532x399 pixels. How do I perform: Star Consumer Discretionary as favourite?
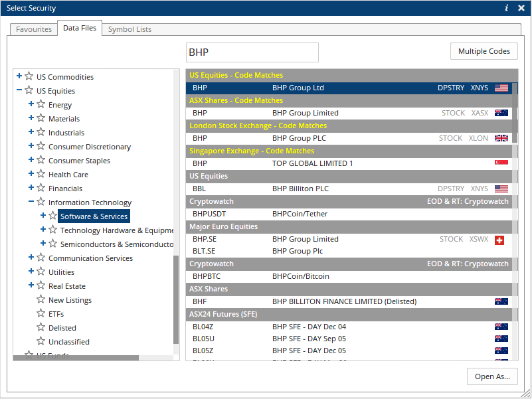(x=41, y=145)
